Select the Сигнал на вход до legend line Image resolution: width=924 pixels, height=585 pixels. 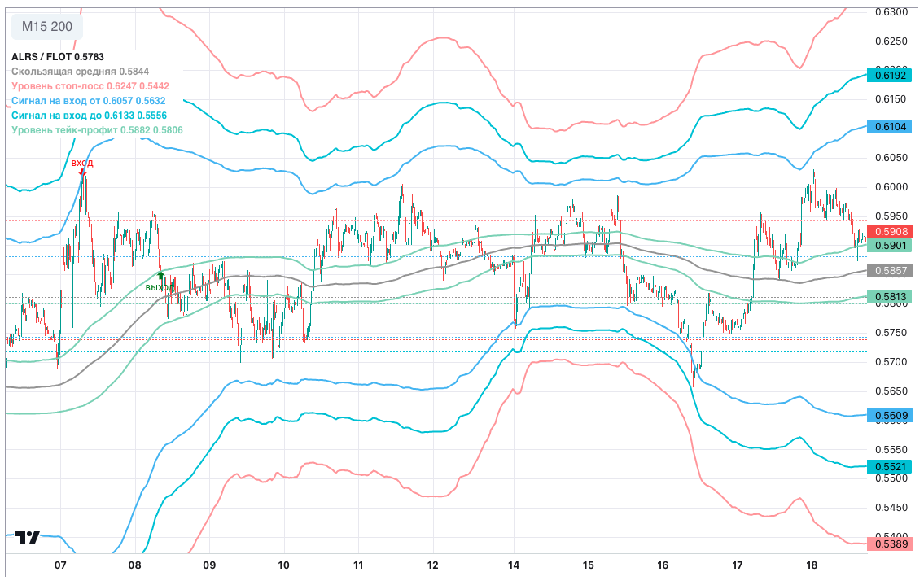(89, 116)
